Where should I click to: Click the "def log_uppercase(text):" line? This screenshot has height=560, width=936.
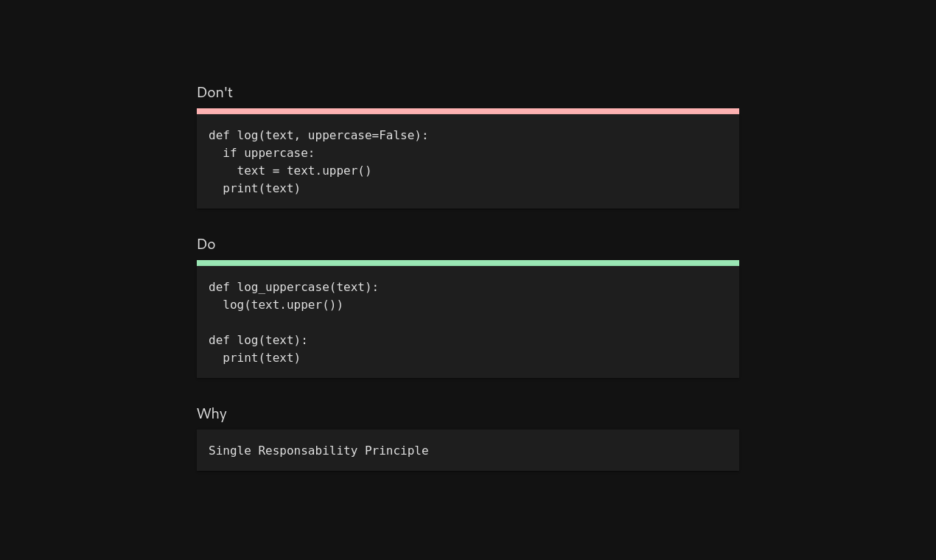click(293, 287)
